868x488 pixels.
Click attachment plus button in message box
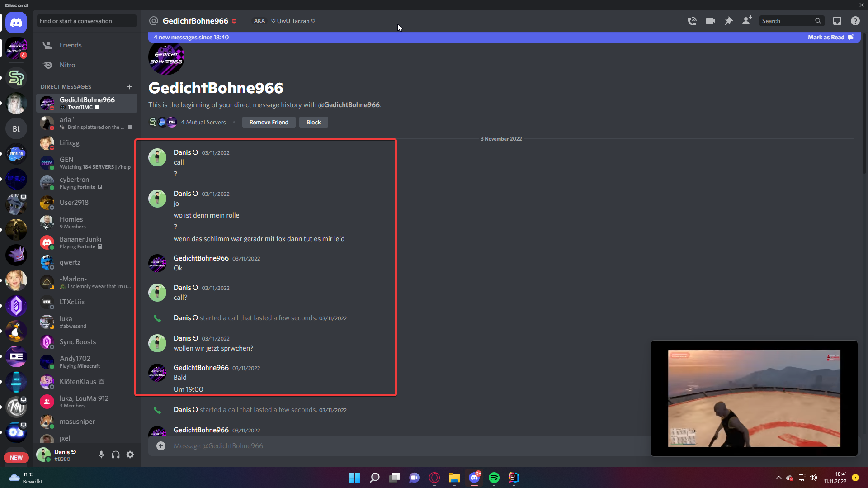[160, 446]
